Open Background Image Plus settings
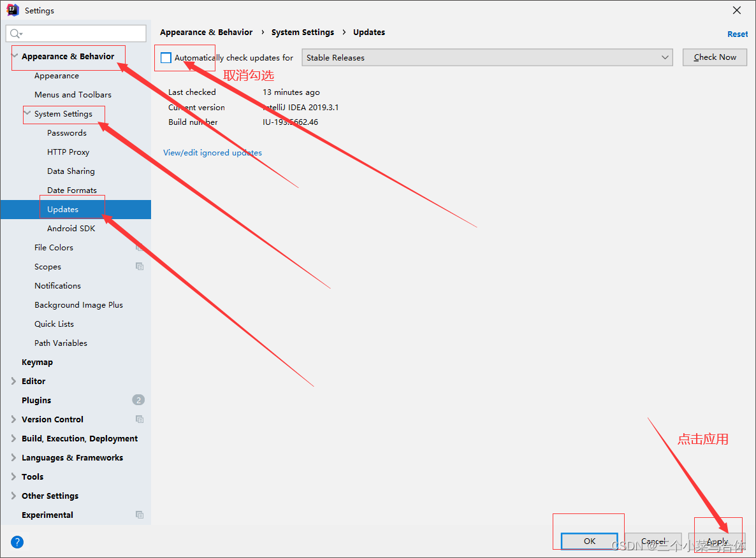The image size is (756, 558). tap(78, 305)
